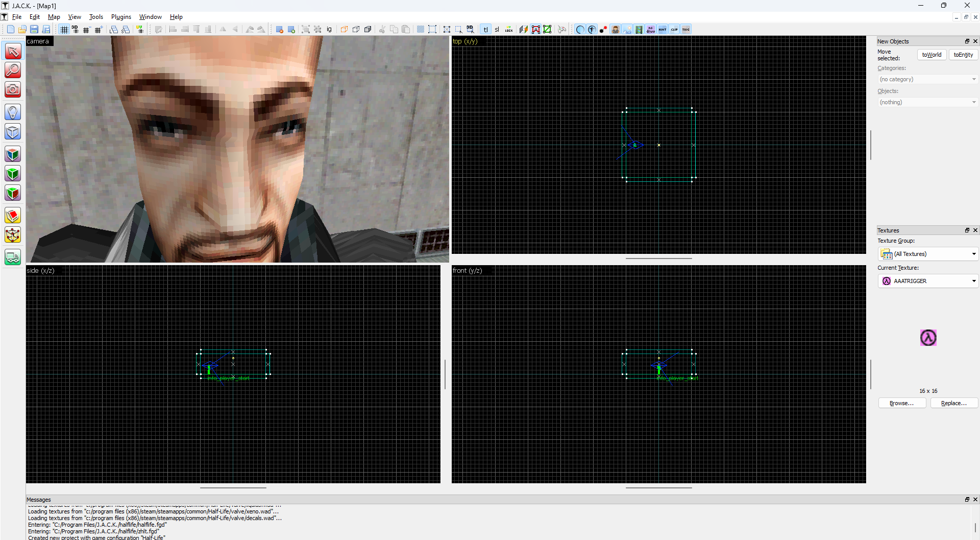Close the New Objects panel
The image size is (980, 540).
tap(975, 41)
